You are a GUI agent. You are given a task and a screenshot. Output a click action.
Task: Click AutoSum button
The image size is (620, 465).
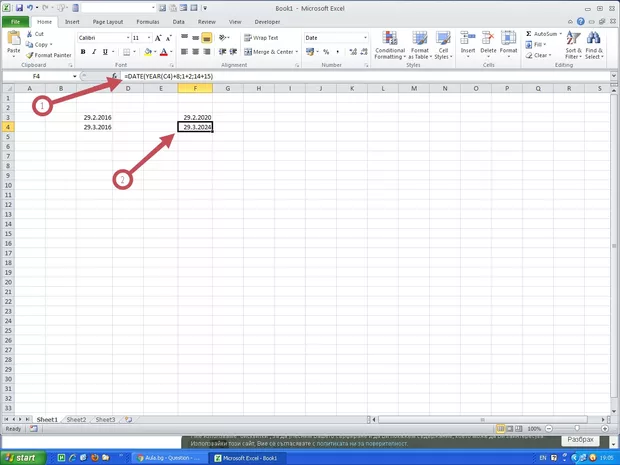(x=541, y=34)
